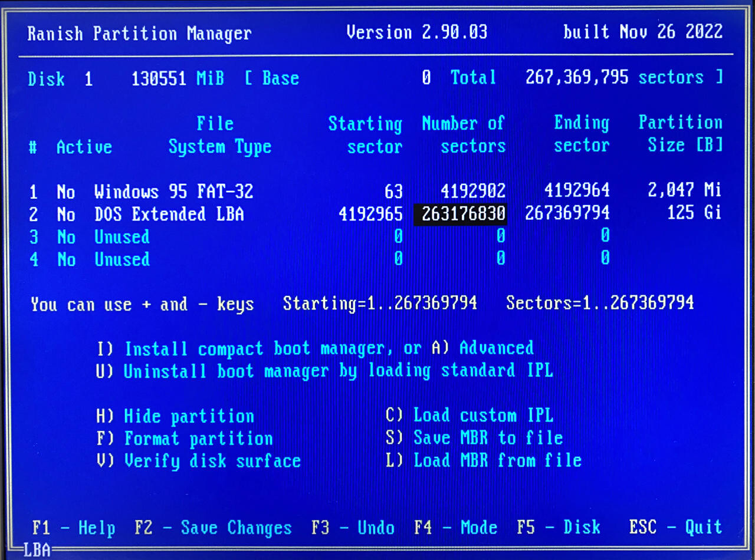
Task: Open the Advanced boot manager option
Action: 482,348
